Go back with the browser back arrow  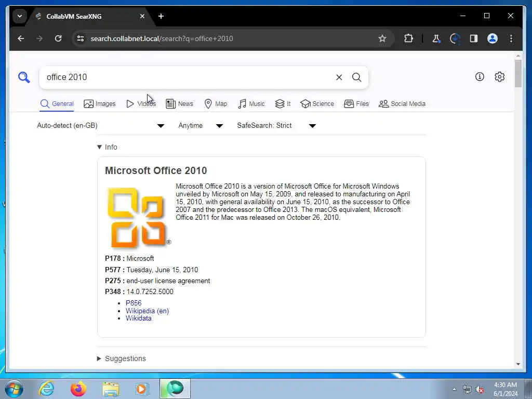21,38
